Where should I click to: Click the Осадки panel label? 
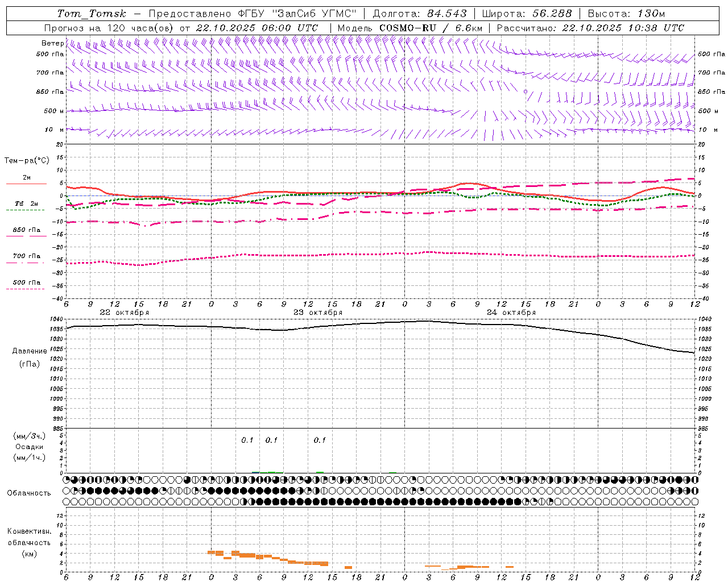point(30,447)
